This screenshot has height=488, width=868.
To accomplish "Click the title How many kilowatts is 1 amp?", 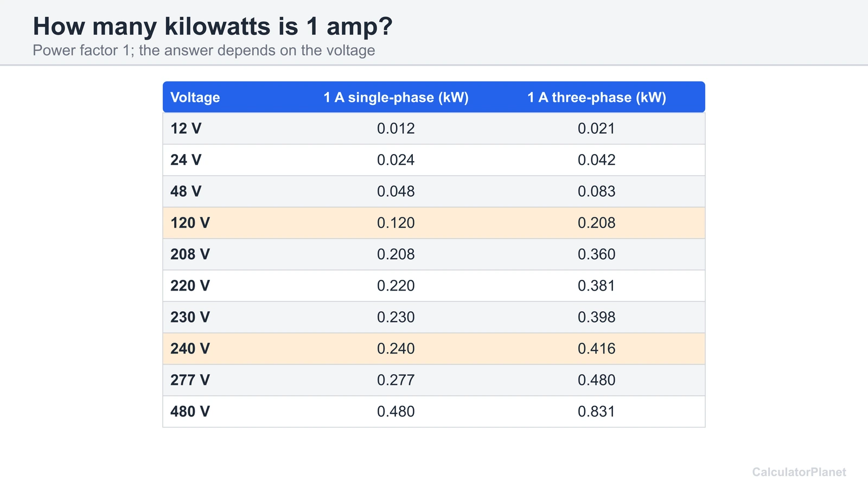I will point(213,27).
